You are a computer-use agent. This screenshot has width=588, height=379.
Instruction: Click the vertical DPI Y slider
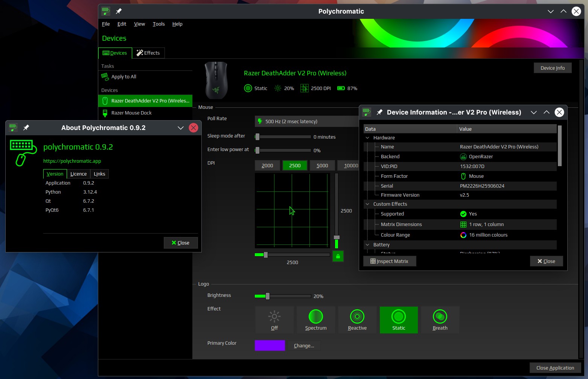coord(337,211)
